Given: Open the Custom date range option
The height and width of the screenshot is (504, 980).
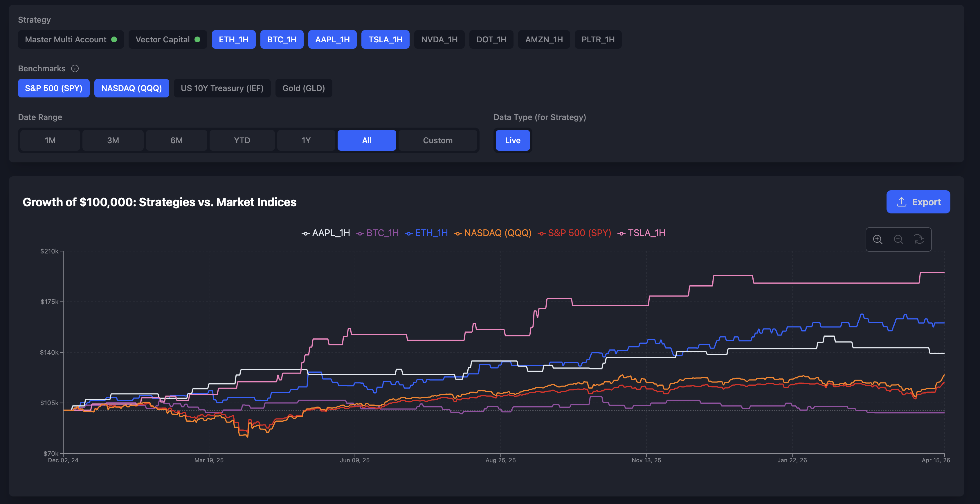Looking at the screenshot, I should 437,140.
